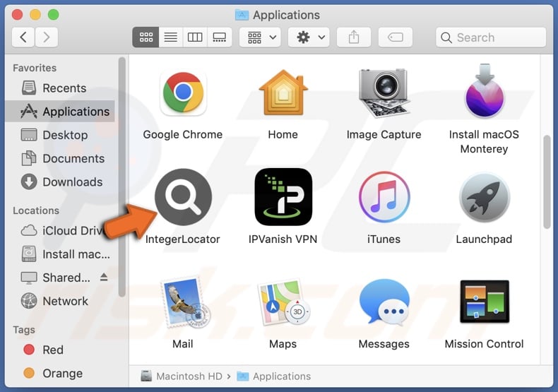The width and height of the screenshot is (558, 392).
Task: Open Launchpad app icon
Action: 485,198
